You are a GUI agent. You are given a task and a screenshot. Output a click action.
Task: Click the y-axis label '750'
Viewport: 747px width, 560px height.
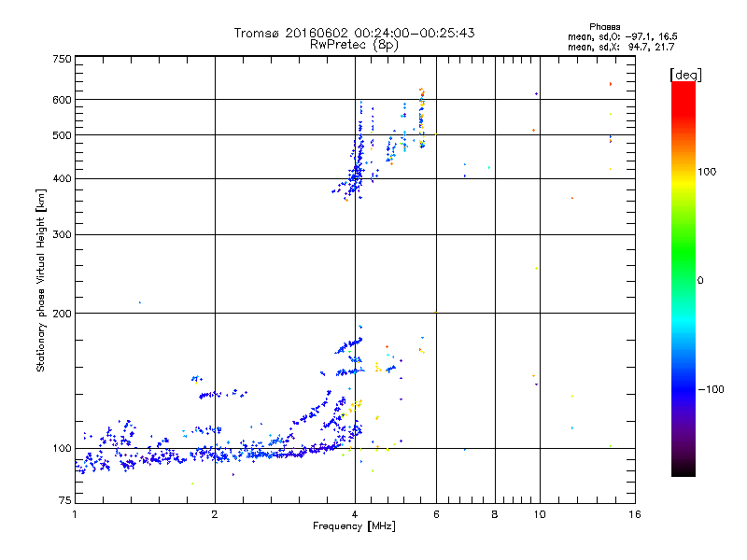[x=62, y=59]
